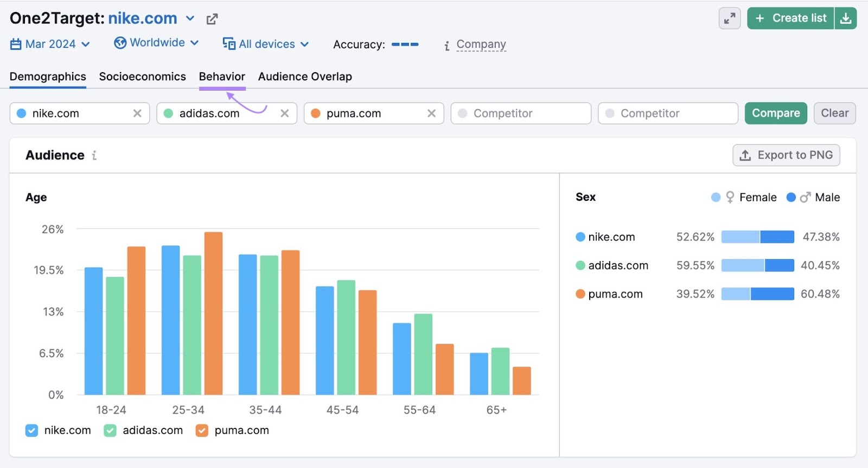Switch to the Audience Overlap tab
The width and height of the screenshot is (868, 468).
point(305,77)
